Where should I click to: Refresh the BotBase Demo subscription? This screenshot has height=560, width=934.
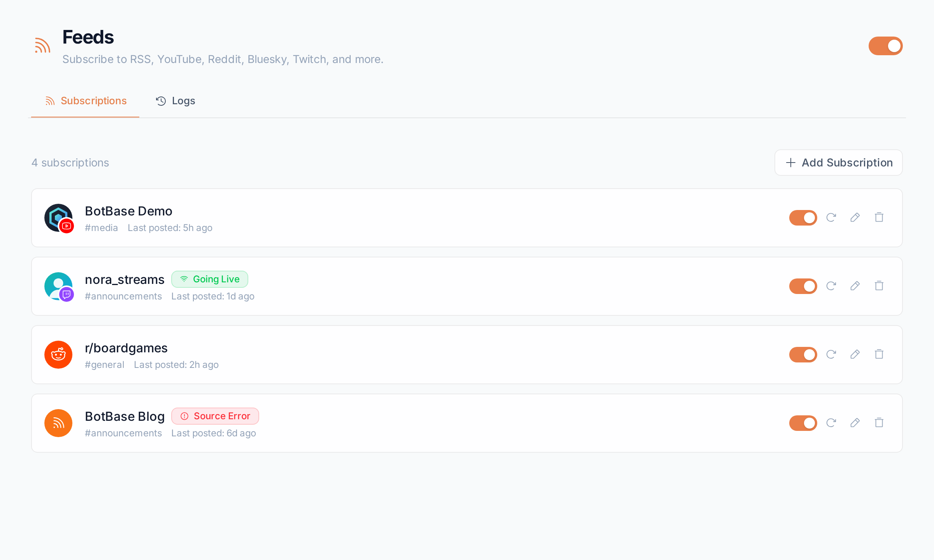(831, 217)
